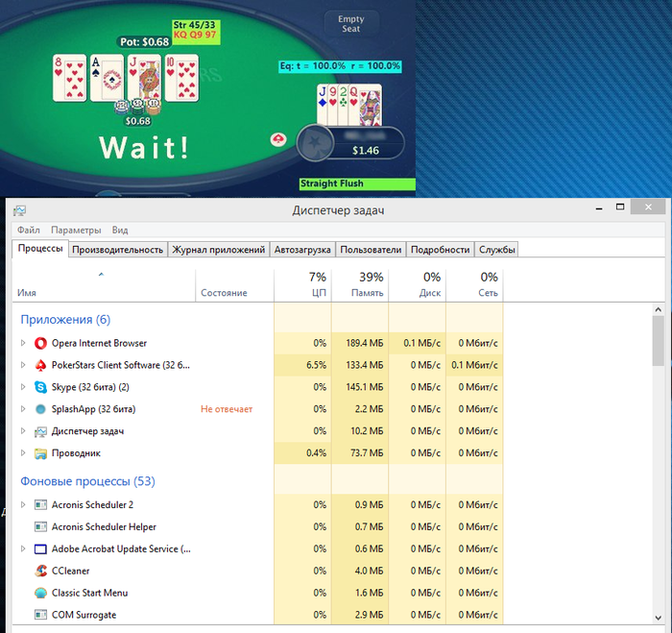Click the 'Не отвечает' status of SplashApp

point(227,409)
